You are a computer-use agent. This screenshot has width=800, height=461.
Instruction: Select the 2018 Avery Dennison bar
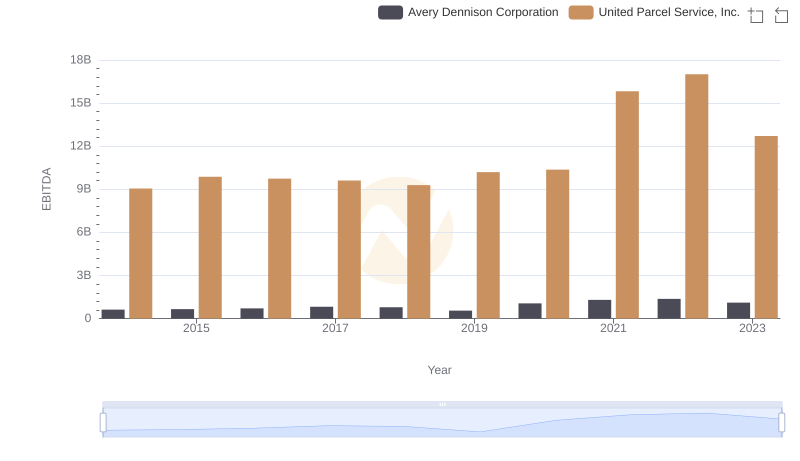(x=391, y=313)
